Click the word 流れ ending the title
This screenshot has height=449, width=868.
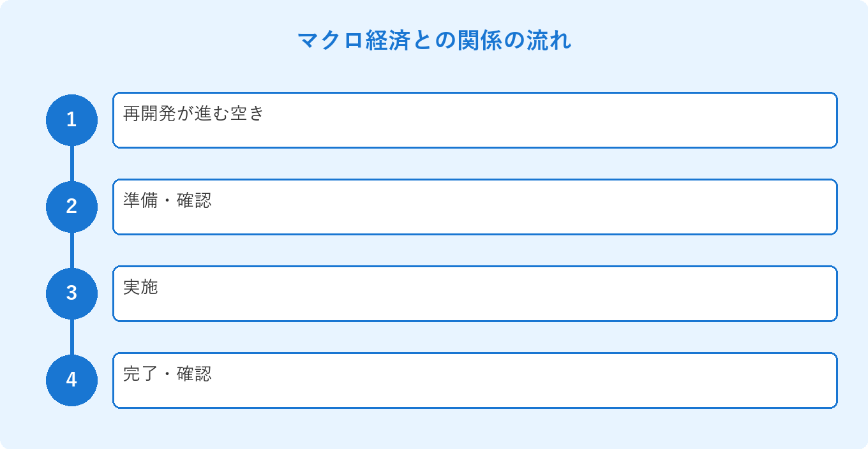point(549,41)
